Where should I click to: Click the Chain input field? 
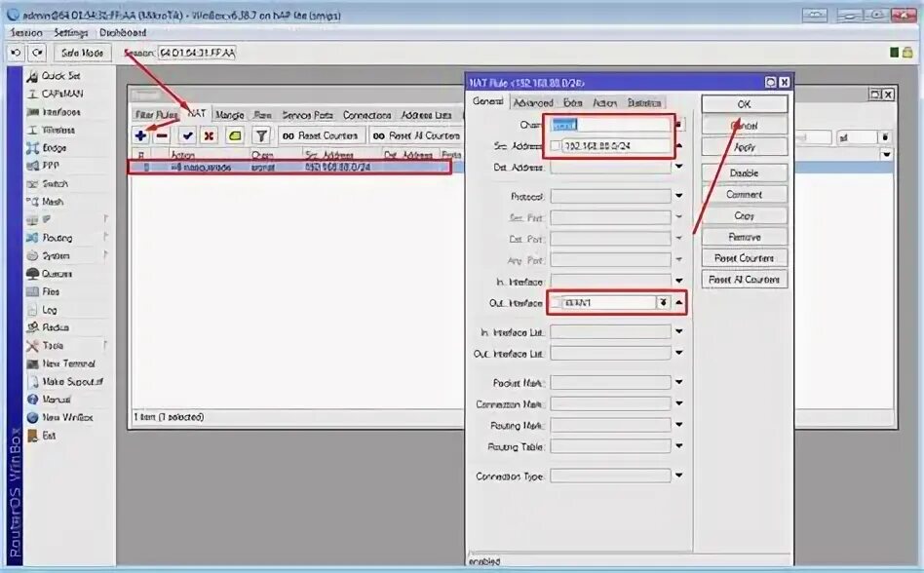pyautogui.click(x=610, y=125)
